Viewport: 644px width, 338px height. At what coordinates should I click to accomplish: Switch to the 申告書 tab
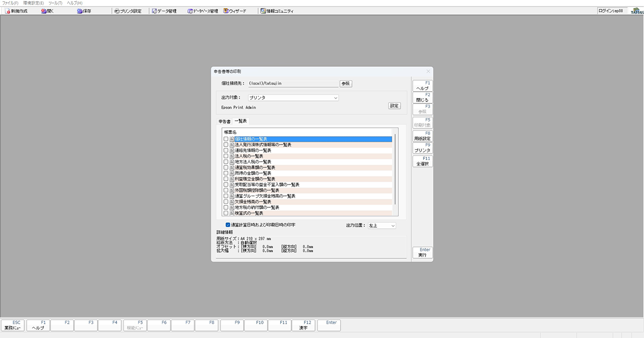coord(224,121)
